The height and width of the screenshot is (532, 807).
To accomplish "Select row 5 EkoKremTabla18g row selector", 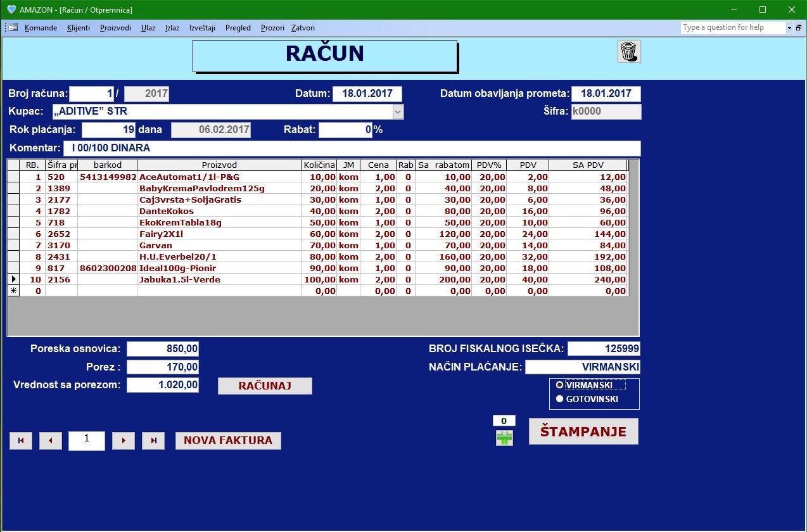I will coord(13,222).
